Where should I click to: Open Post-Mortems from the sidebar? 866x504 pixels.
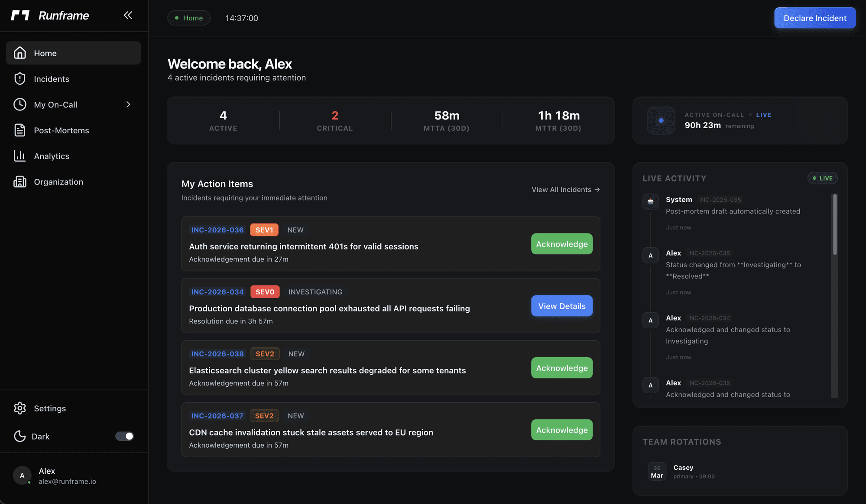click(x=61, y=130)
